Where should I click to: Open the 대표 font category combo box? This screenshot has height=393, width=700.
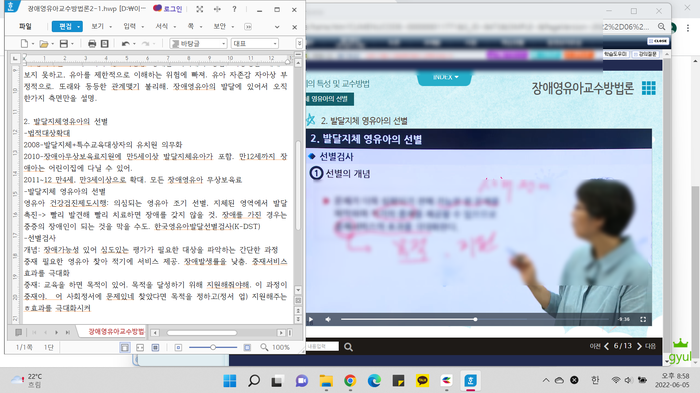tap(255, 43)
